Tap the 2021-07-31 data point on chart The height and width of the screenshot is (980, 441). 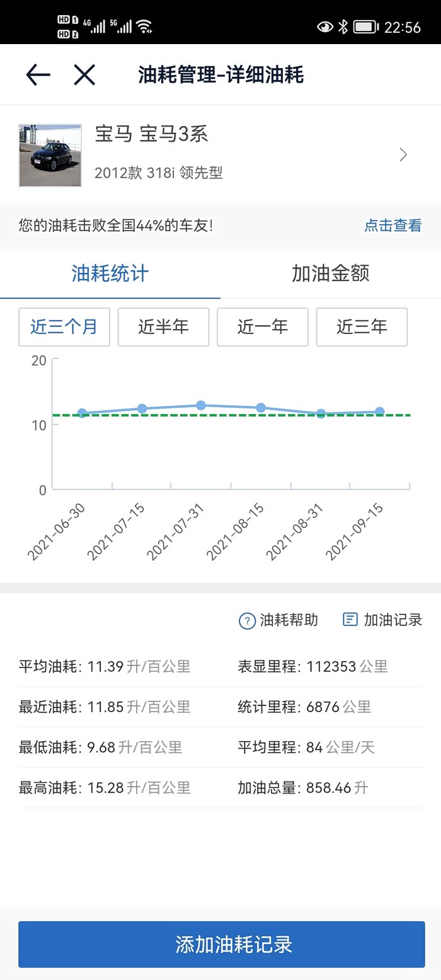(201, 405)
